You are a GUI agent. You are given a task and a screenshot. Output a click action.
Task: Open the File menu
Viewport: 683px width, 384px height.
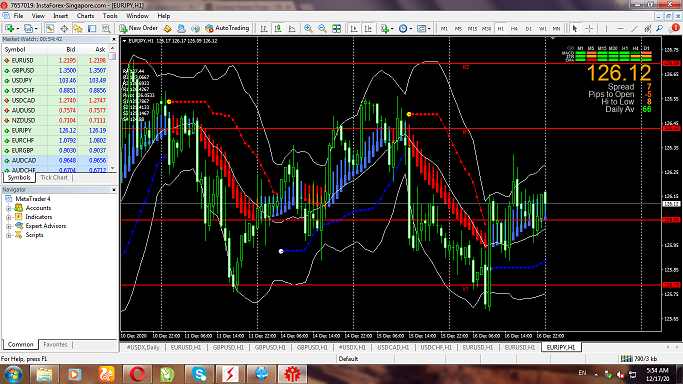18,16
